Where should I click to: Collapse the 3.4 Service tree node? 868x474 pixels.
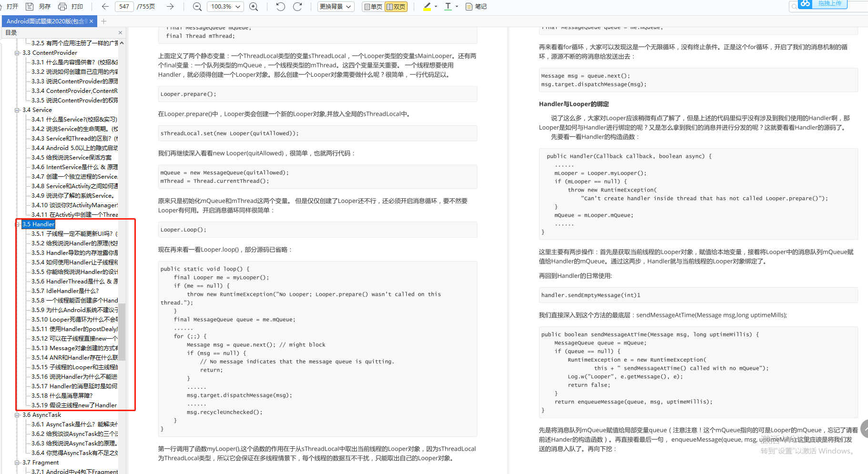click(17, 110)
